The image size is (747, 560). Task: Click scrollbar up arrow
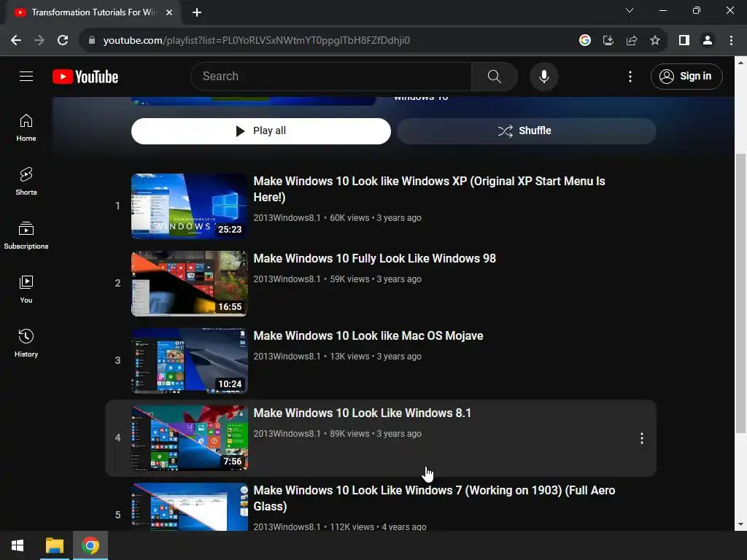(x=740, y=63)
